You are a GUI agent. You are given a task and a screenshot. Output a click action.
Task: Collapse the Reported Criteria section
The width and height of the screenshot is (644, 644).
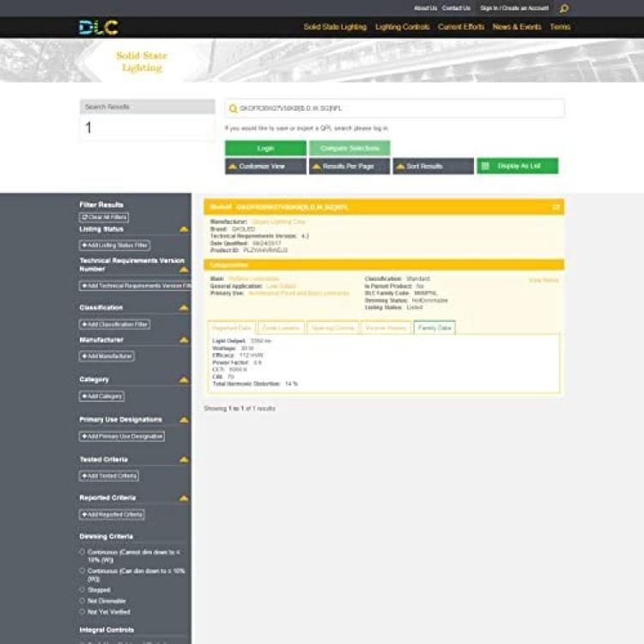(184, 498)
